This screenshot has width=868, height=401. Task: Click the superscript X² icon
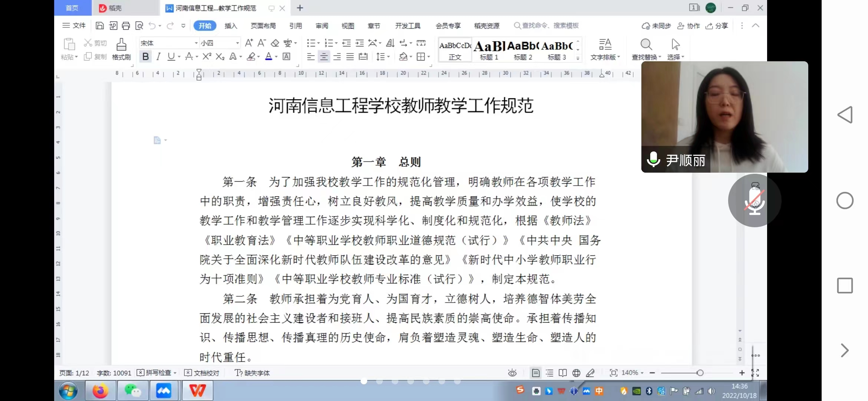point(207,56)
